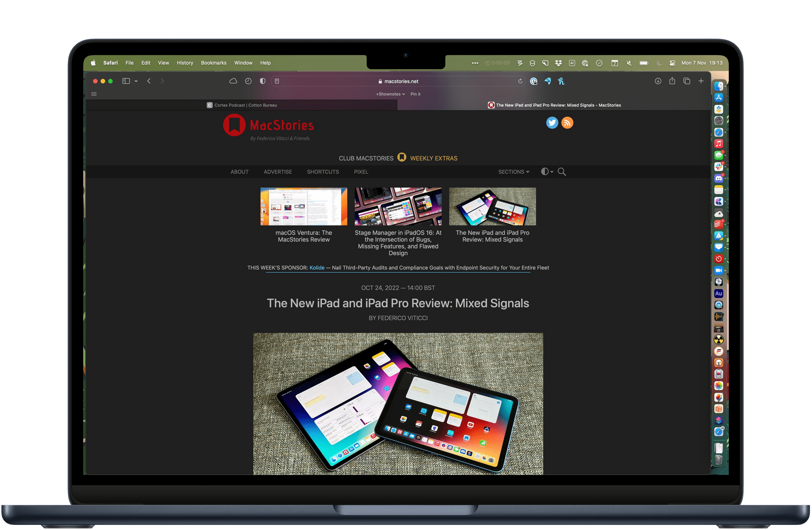Image resolution: width=812 pixels, height=530 pixels.
Task: Click the Honey 'h' extension icon
Action: click(561, 81)
